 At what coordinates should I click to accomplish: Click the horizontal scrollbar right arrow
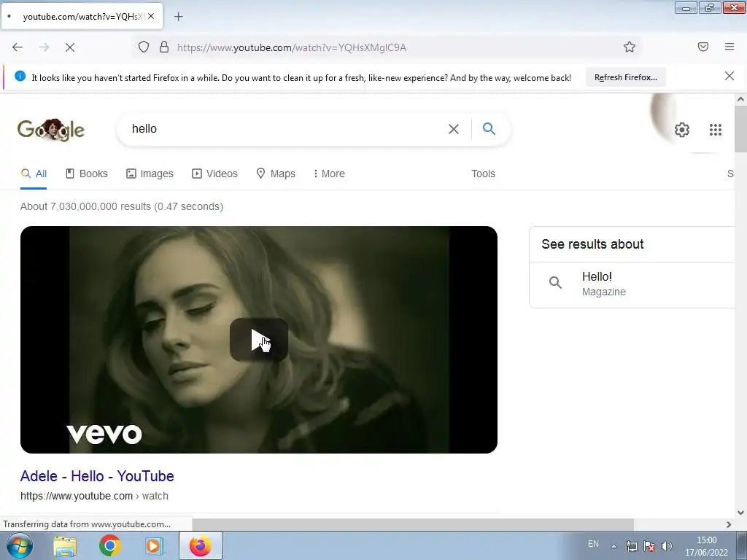[x=729, y=524]
